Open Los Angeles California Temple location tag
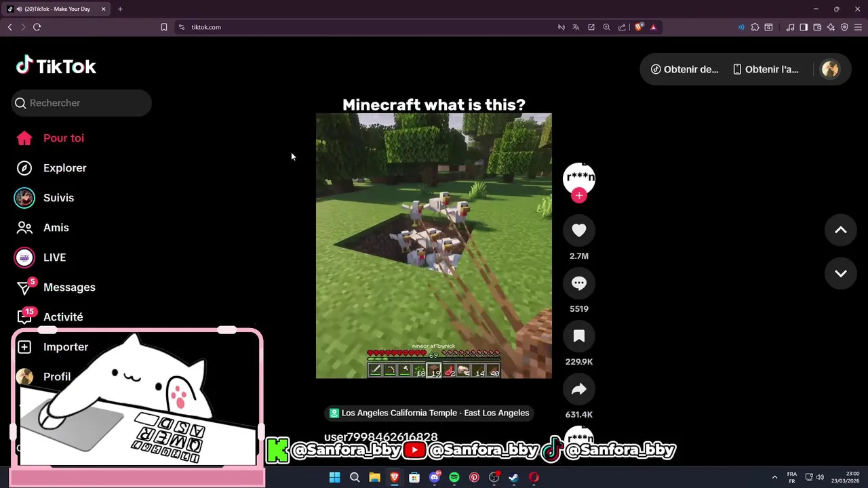868x488 pixels. [429, 413]
